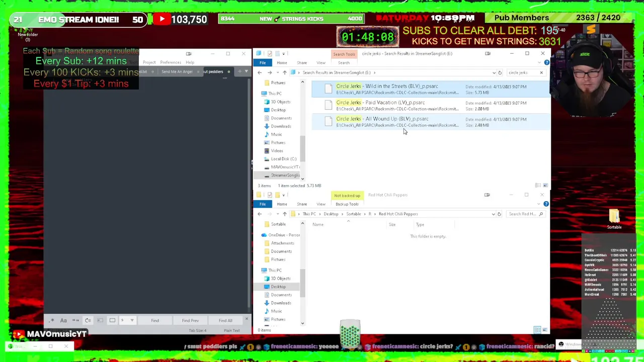
Task: Toggle highlight matches option in find bar
Action: (x=112, y=320)
